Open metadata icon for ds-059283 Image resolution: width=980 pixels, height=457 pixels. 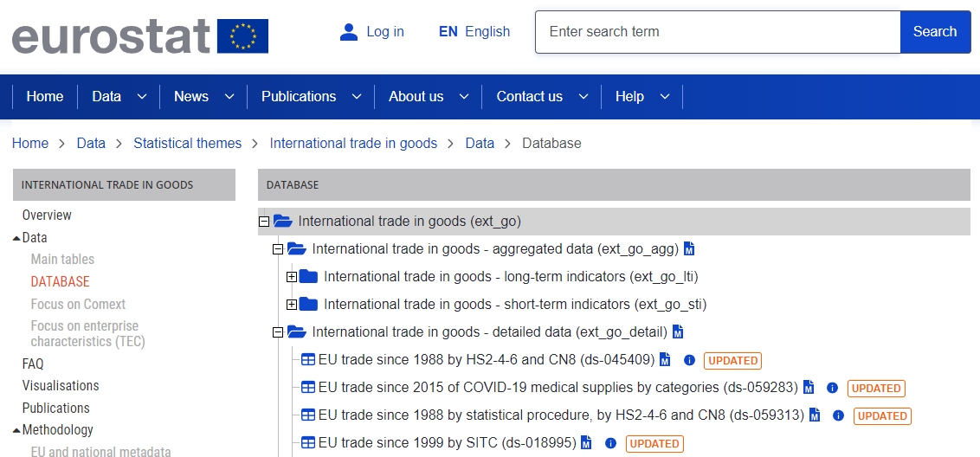coord(809,388)
